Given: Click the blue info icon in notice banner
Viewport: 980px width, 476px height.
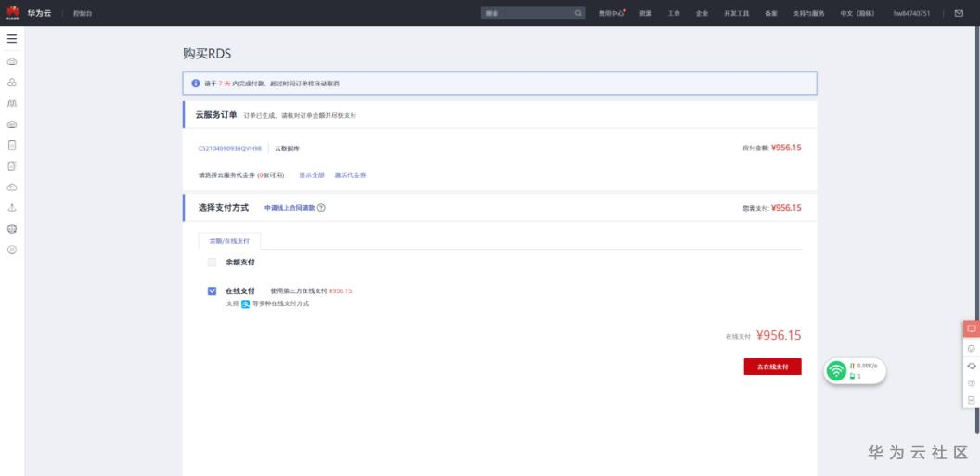Looking at the screenshot, I should [x=196, y=84].
